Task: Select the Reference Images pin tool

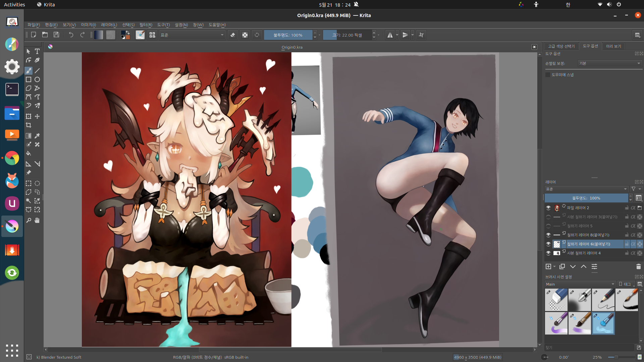Action: coord(29,173)
